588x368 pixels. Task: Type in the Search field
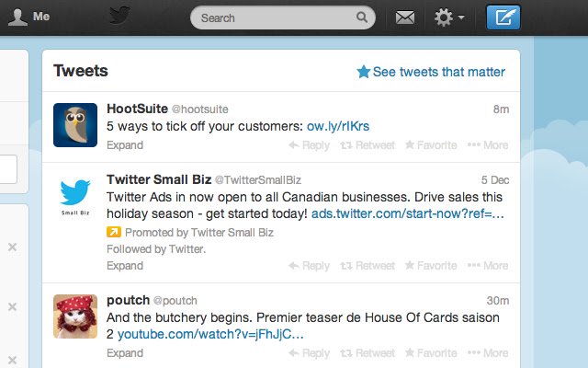pos(276,17)
